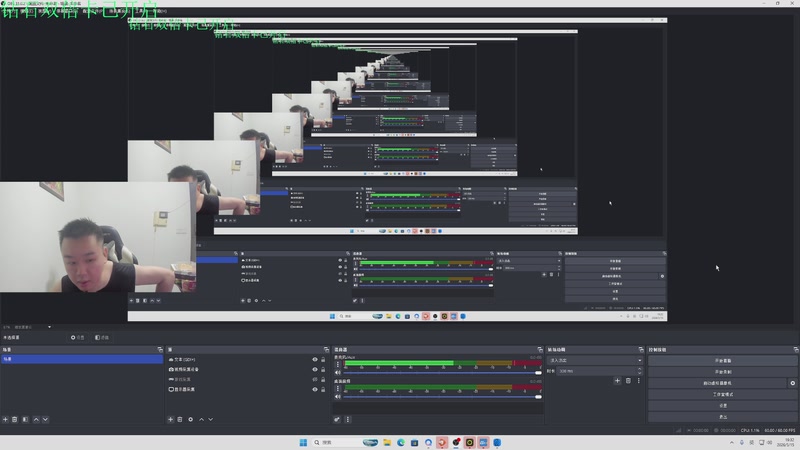
Task: Expand the preview scaling dropdown arrow
Action: [x=49, y=327]
